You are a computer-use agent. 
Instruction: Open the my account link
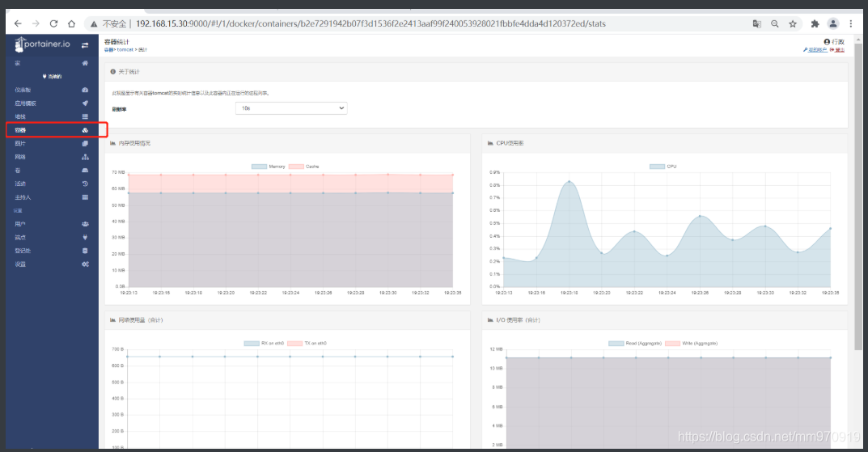tap(815, 50)
